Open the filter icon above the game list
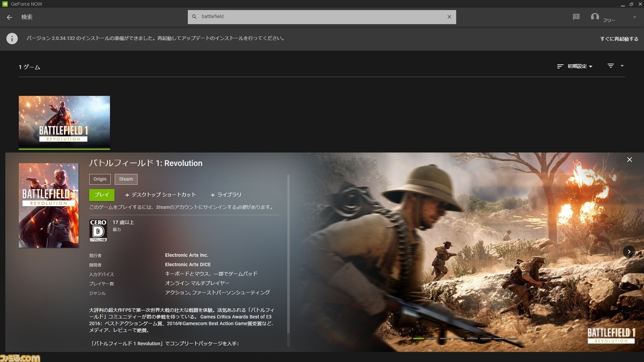This screenshot has height=362, width=644. 610,66
